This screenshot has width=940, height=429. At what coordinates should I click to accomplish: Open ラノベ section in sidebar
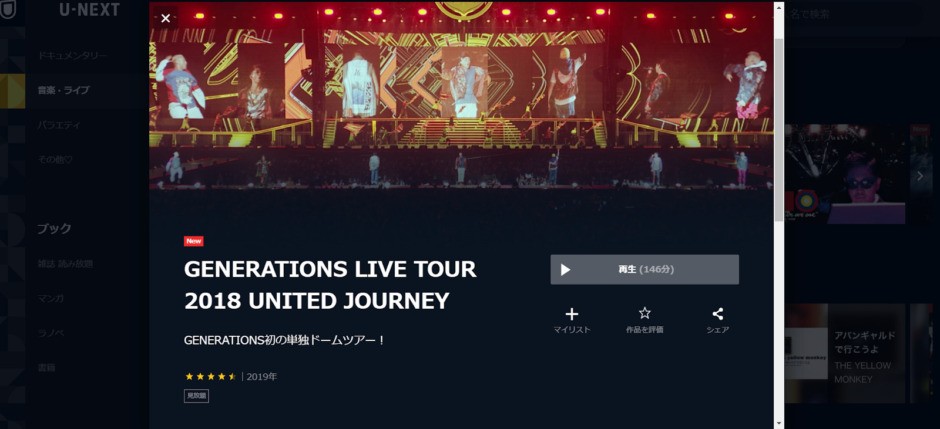click(50, 333)
